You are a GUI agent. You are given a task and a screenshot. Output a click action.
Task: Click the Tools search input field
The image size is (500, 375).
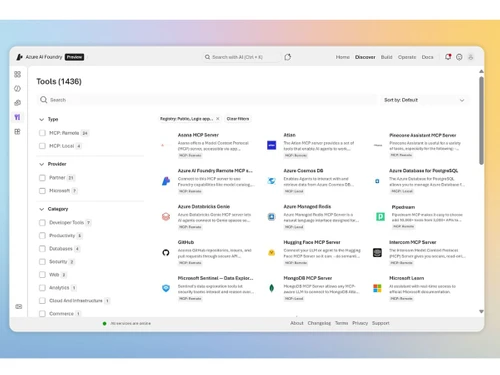tap(207, 100)
